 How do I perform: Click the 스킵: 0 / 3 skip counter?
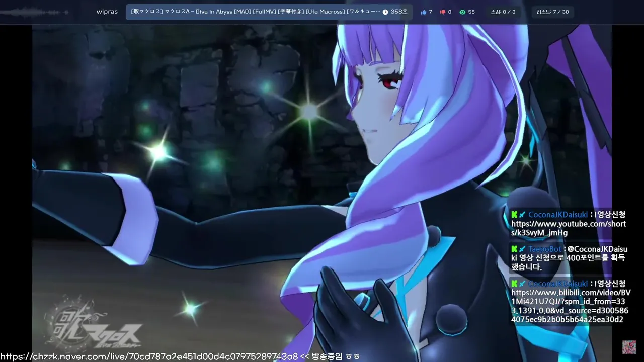(503, 12)
